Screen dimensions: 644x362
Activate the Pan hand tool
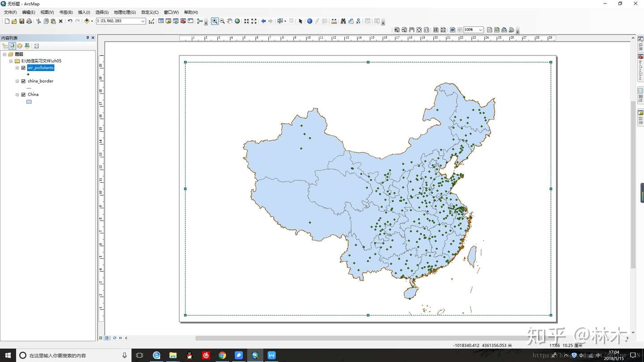pos(230,21)
